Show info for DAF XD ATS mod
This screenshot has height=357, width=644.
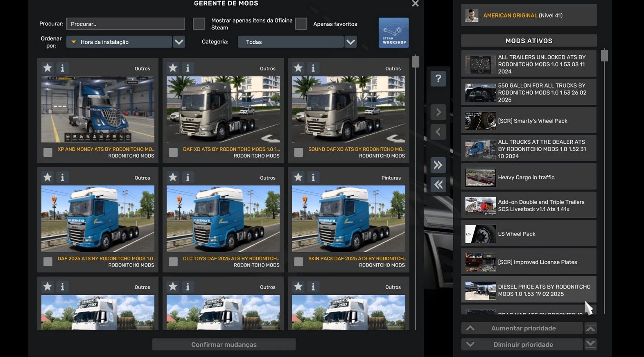188,68
